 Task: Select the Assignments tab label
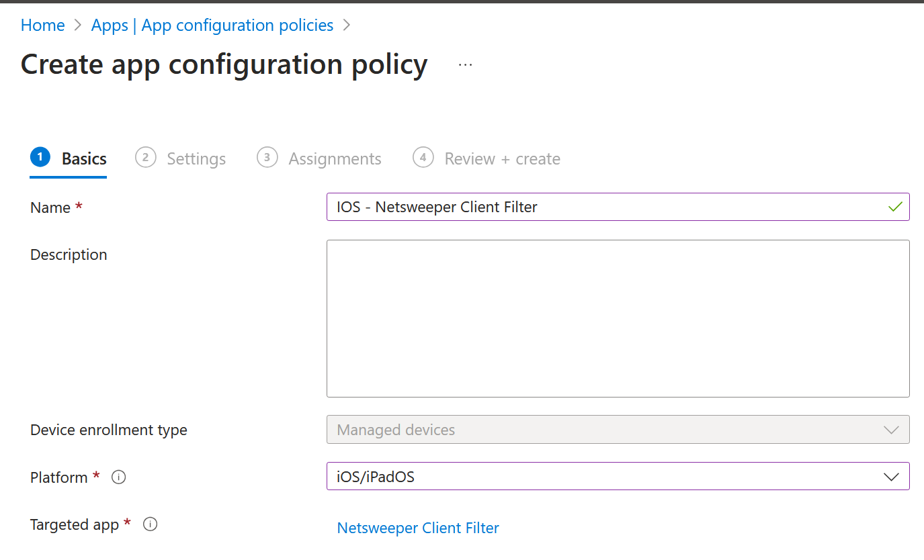(335, 158)
